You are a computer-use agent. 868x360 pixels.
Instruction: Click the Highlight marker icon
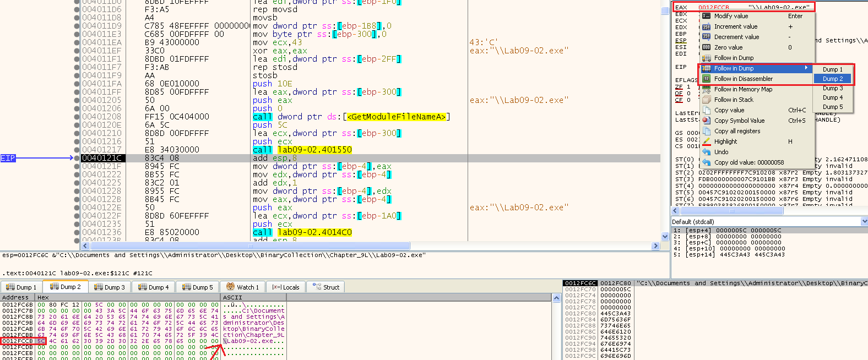(706, 141)
